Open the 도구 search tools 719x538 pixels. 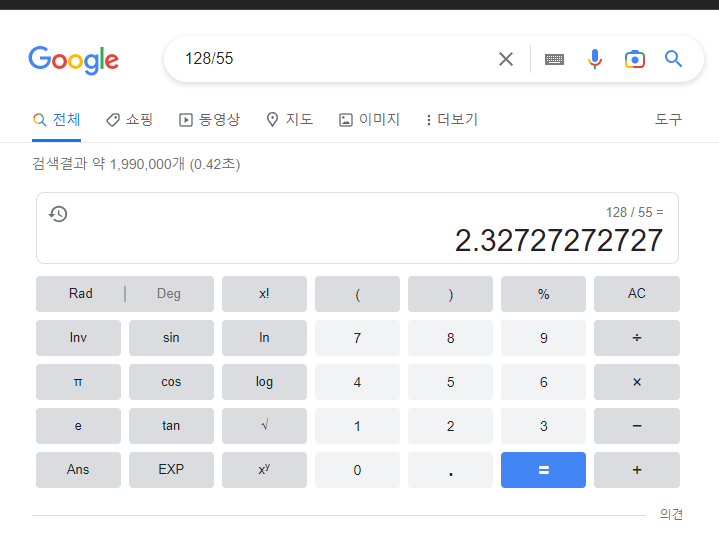tap(668, 120)
